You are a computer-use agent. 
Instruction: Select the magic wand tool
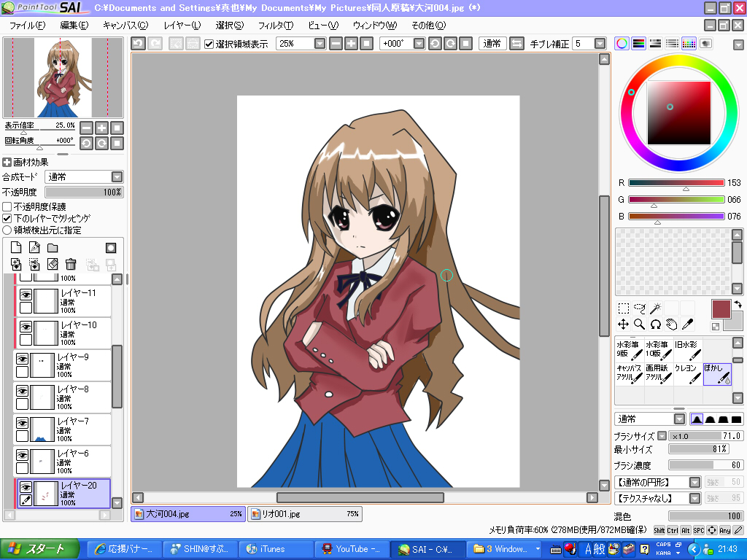[x=656, y=308]
